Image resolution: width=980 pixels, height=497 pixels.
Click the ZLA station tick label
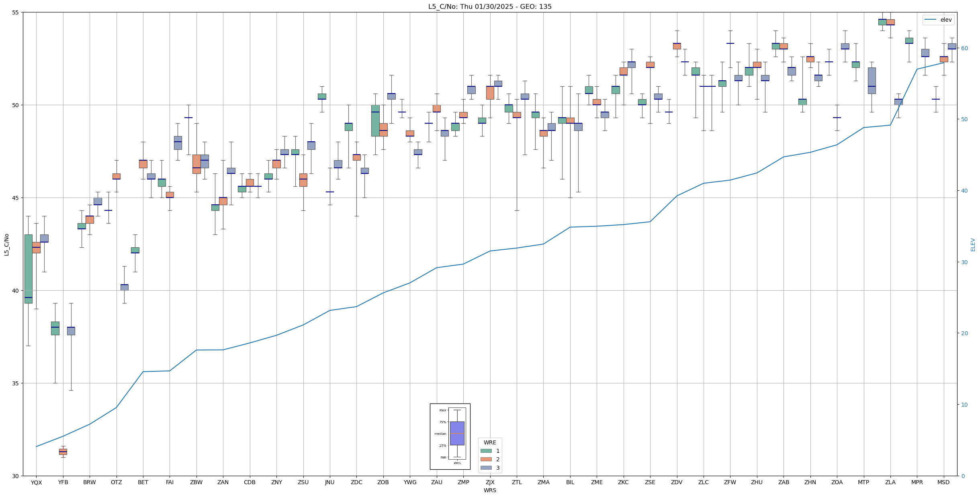890,483
